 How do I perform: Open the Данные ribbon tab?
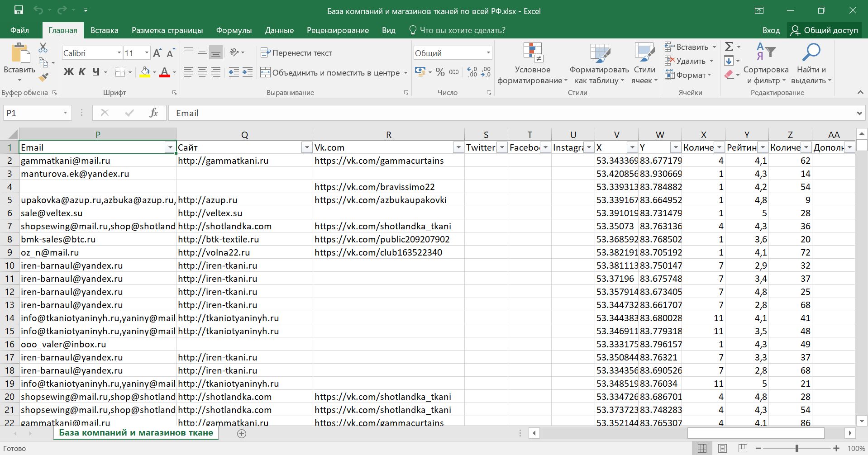[279, 30]
